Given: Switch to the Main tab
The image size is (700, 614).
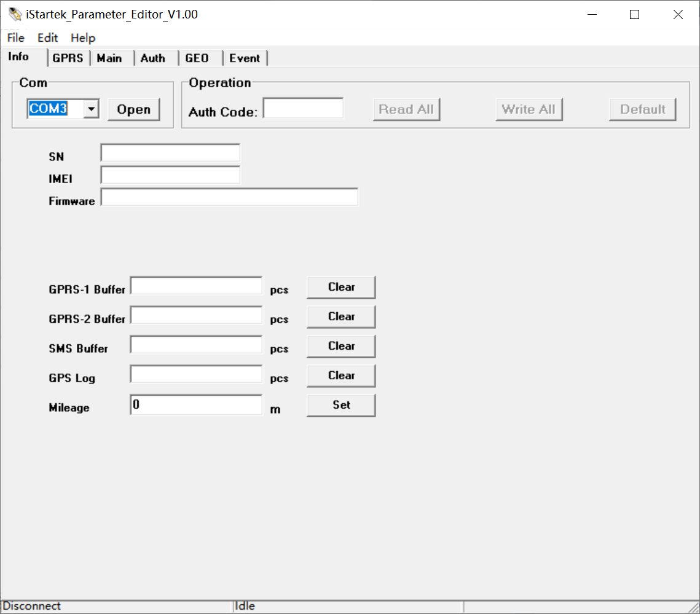Looking at the screenshot, I should coord(110,58).
